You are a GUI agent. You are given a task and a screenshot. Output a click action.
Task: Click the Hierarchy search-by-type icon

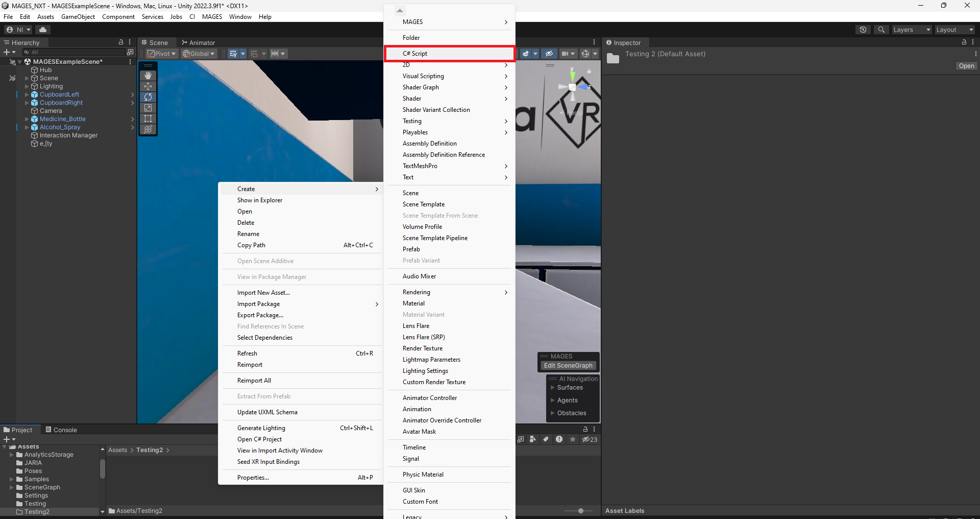[x=130, y=52]
